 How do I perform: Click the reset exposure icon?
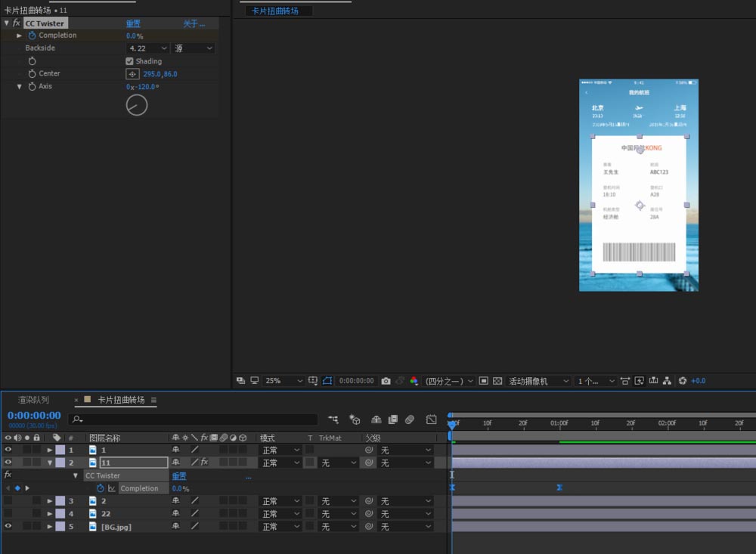(682, 381)
